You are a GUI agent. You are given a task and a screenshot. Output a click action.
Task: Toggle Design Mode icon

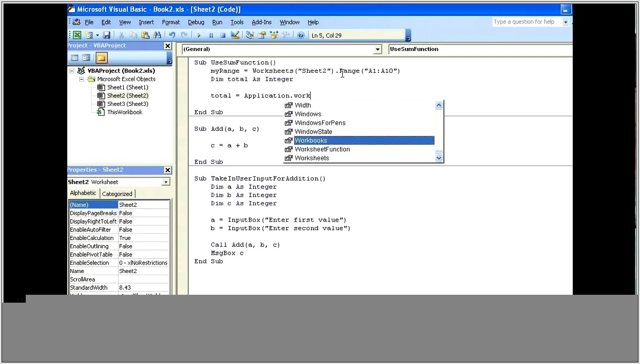(235, 35)
